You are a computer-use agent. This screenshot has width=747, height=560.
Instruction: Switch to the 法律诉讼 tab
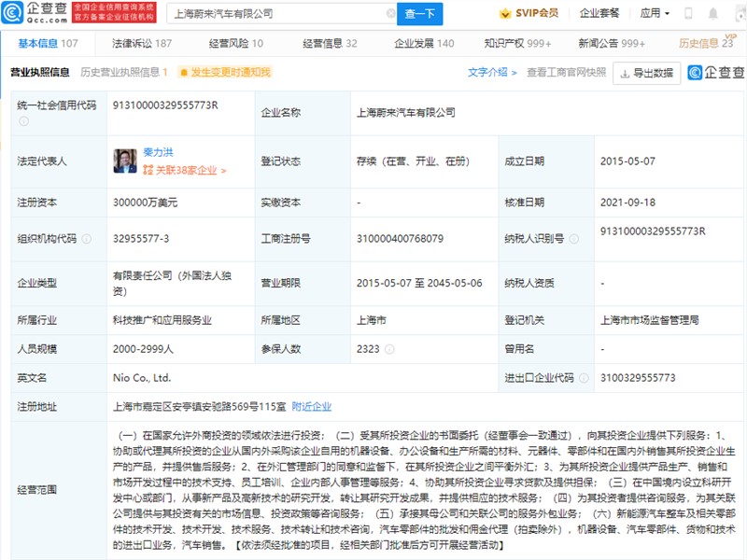(141, 43)
